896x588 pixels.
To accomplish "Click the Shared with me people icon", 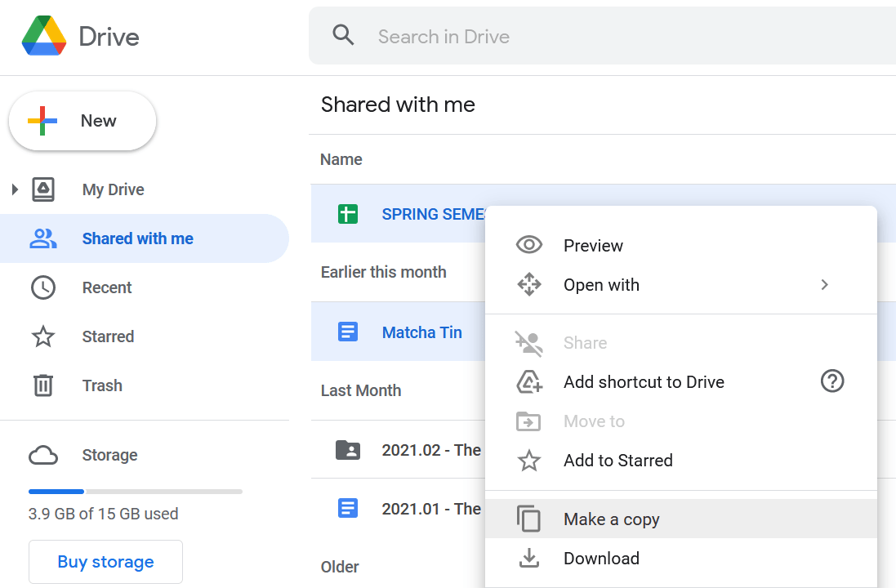I will [43, 238].
